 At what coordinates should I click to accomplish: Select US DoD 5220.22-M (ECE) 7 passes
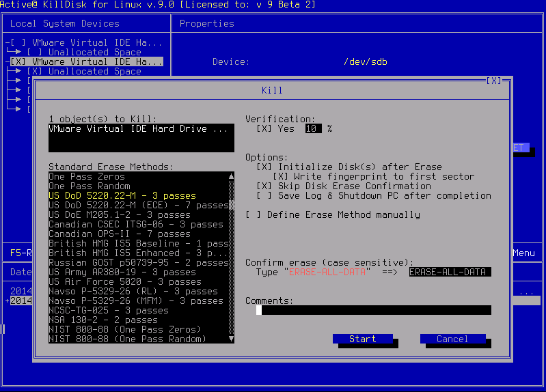(138, 205)
